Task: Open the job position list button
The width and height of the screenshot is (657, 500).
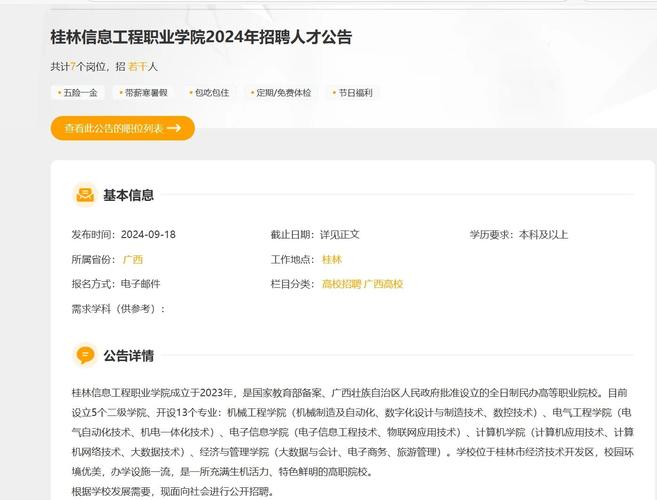Action: coord(123,128)
